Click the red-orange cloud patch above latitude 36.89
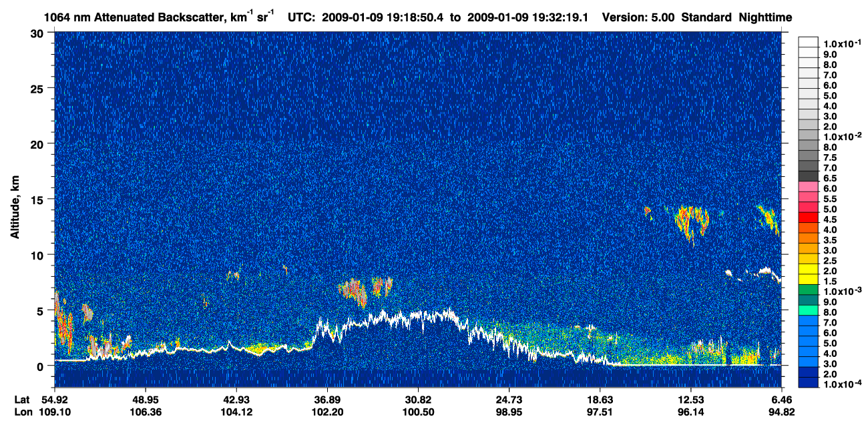This screenshot has height=445, width=868. pos(353,291)
